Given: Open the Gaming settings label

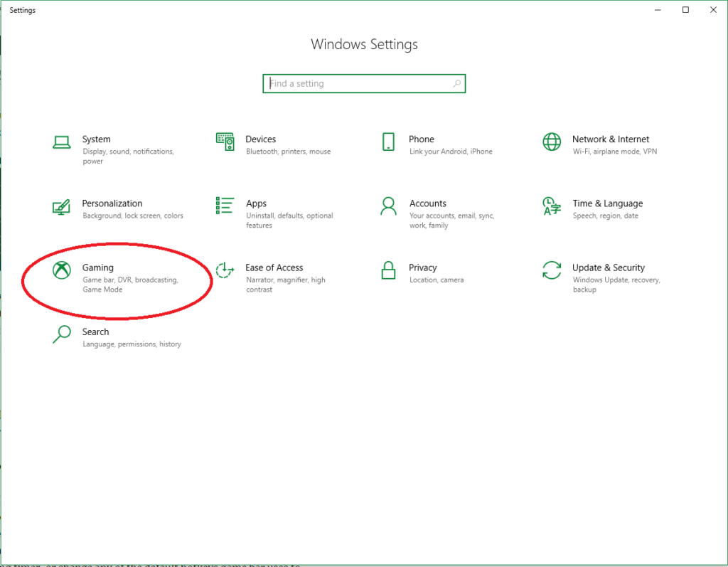Looking at the screenshot, I should [x=98, y=268].
